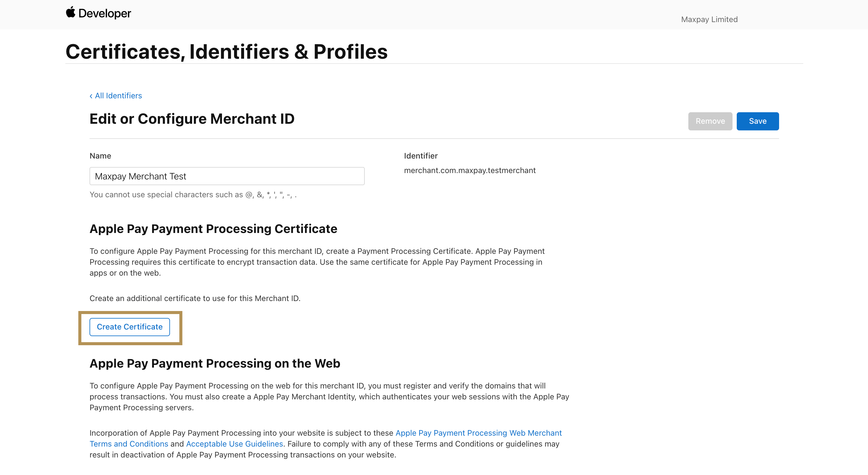Open the Maxpay Limited account menu
This screenshot has width=868, height=475.
coord(709,20)
